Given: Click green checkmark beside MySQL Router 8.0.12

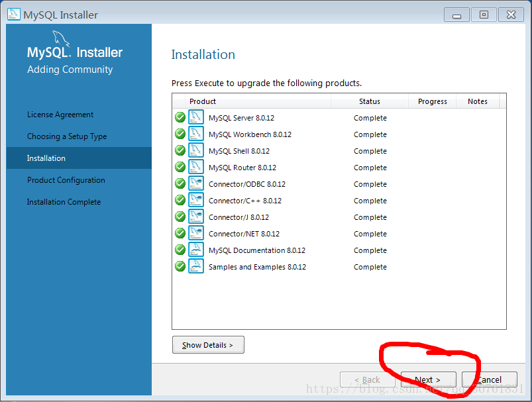Looking at the screenshot, I should [x=180, y=168].
